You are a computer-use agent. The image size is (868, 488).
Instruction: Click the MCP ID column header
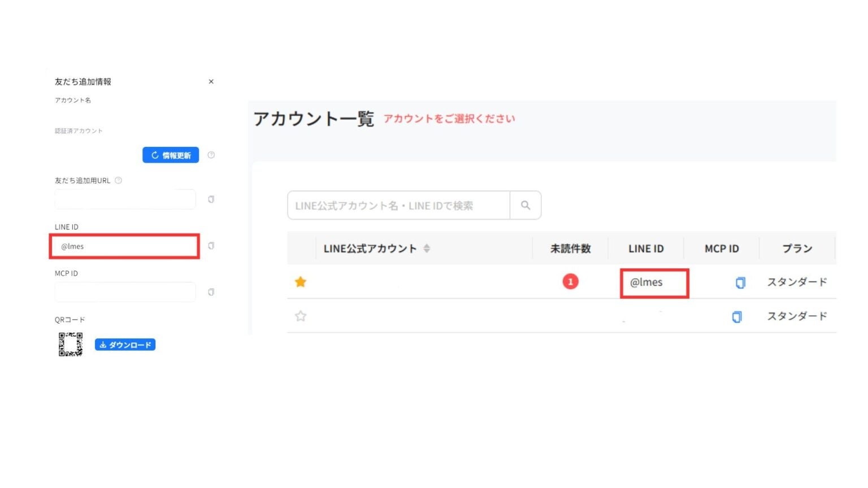[x=722, y=249]
